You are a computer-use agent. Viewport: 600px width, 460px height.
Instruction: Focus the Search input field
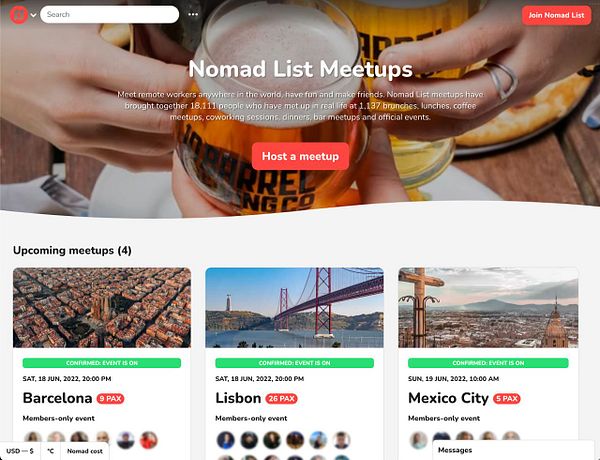pyautogui.click(x=109, y=15)
